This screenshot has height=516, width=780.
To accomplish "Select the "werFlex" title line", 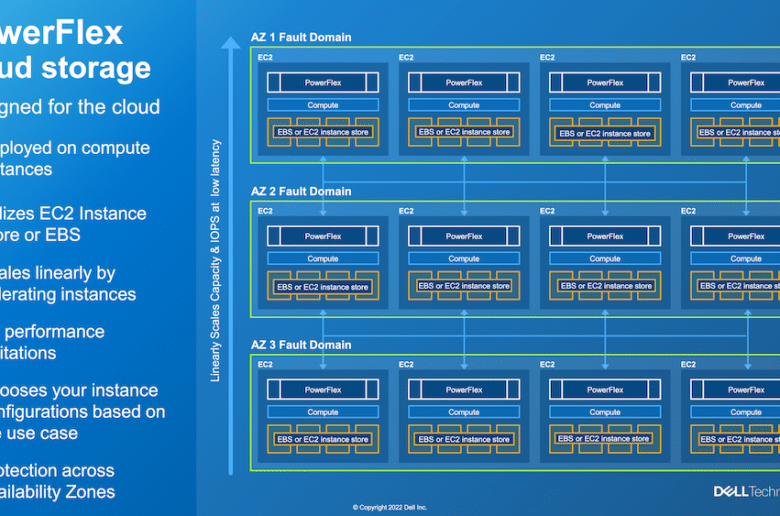I will tap(61, 33).
